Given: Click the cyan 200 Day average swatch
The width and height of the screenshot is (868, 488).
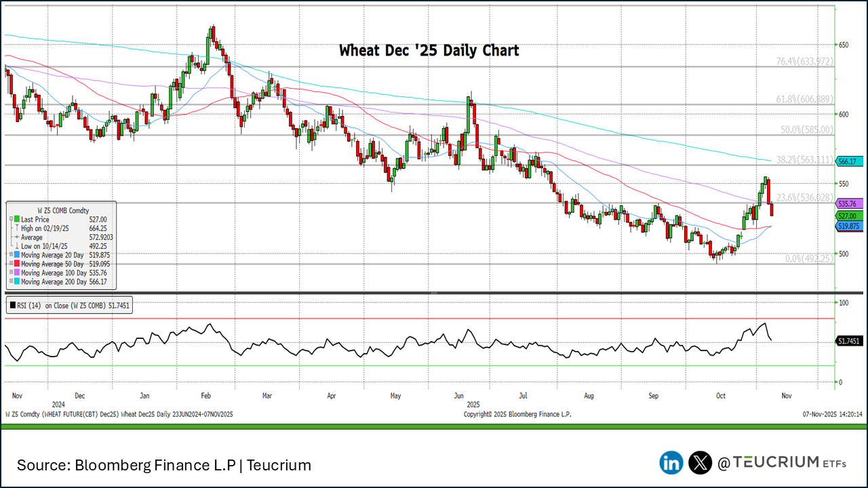Looking at the screenshot, I should tap(16, 281).
